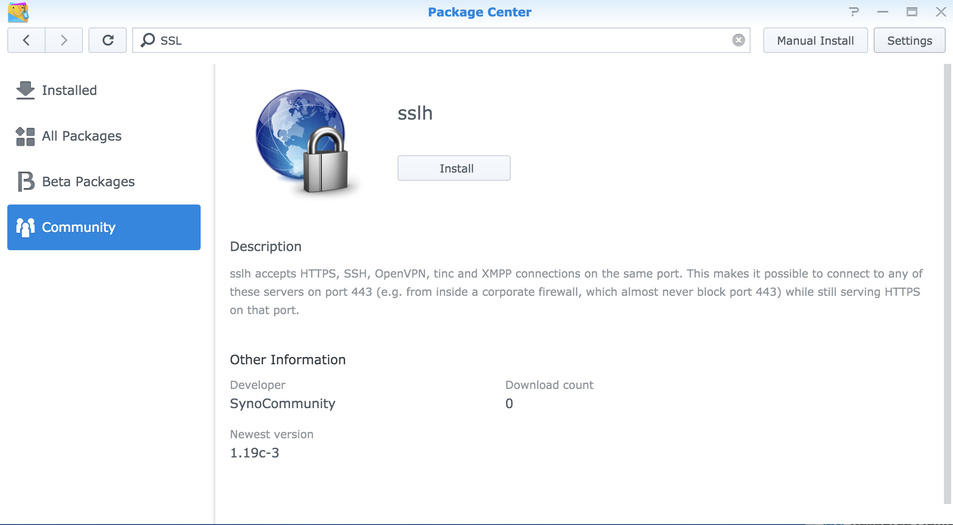Viewport: 953px width, 525px height.
Task: Focus the search field containing SSL
Action: 441,40
